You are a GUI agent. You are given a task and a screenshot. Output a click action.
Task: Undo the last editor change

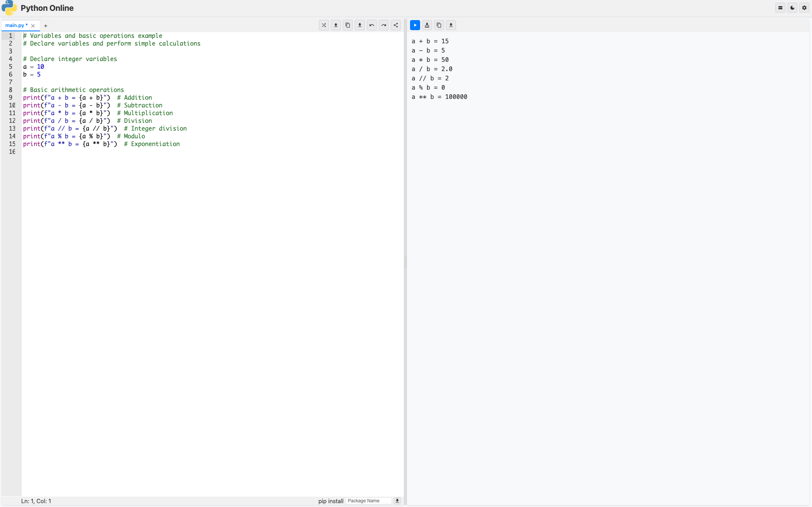pos(372,25)
